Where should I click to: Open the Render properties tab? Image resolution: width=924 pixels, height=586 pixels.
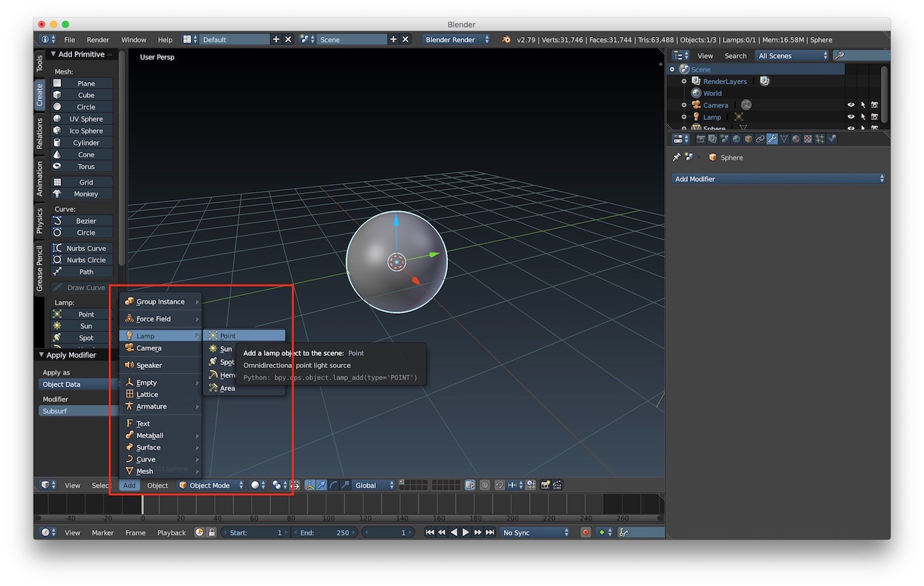click(701, 139)
